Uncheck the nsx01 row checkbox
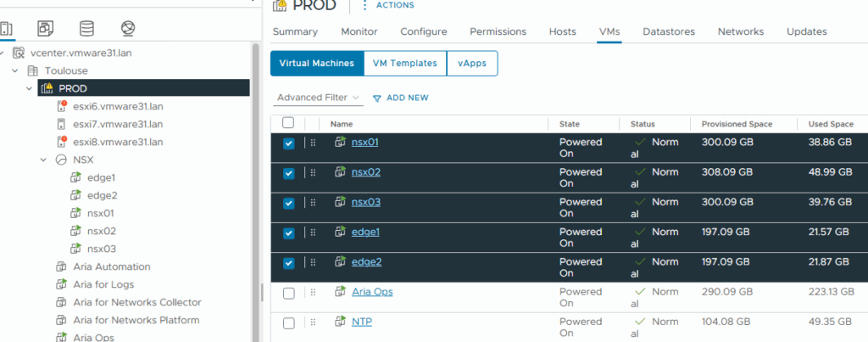The height and width of the screenshot is (342, 868). click(288, 143)
